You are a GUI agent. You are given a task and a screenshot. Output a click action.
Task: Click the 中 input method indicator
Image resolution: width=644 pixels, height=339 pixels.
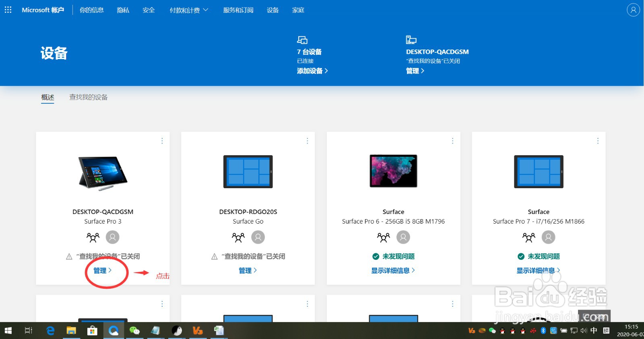(594, 331)
